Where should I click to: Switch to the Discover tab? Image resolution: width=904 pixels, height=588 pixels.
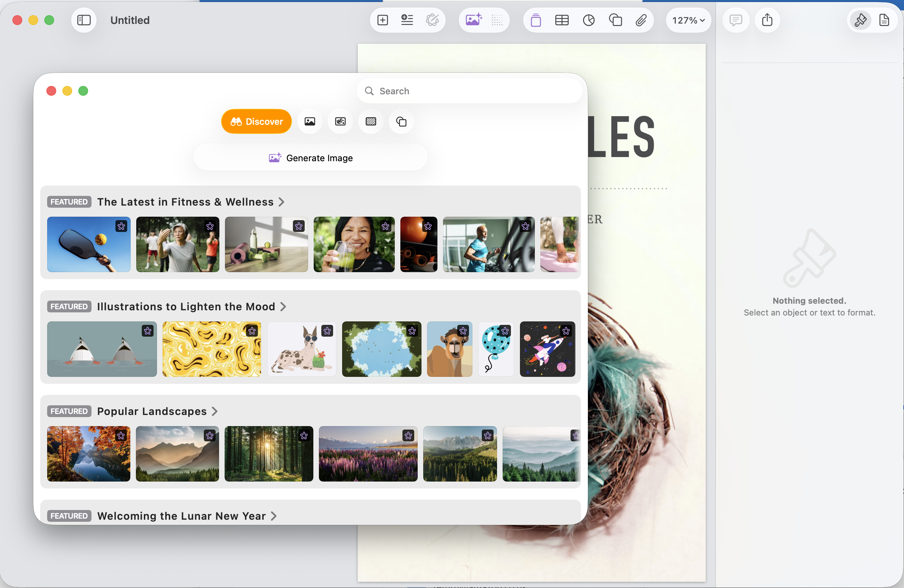256,121
